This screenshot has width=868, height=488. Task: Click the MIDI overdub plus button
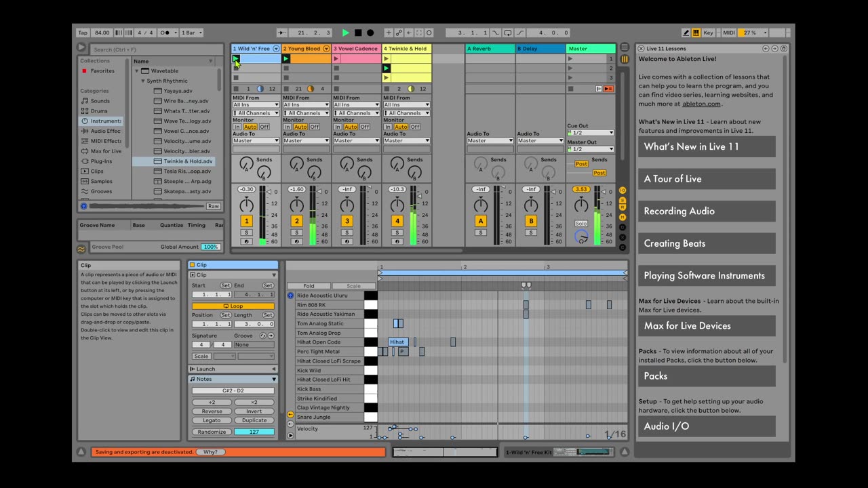click(389, 33)
